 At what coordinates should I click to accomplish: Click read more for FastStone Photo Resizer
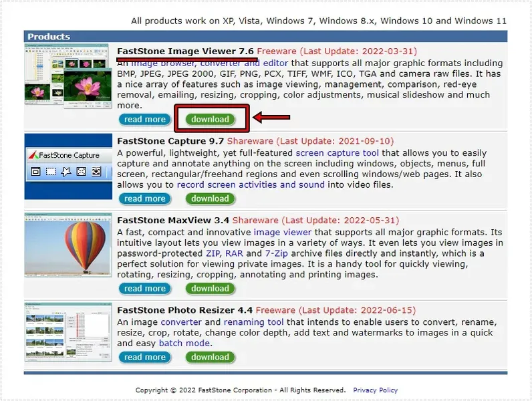tap(145, 358)
